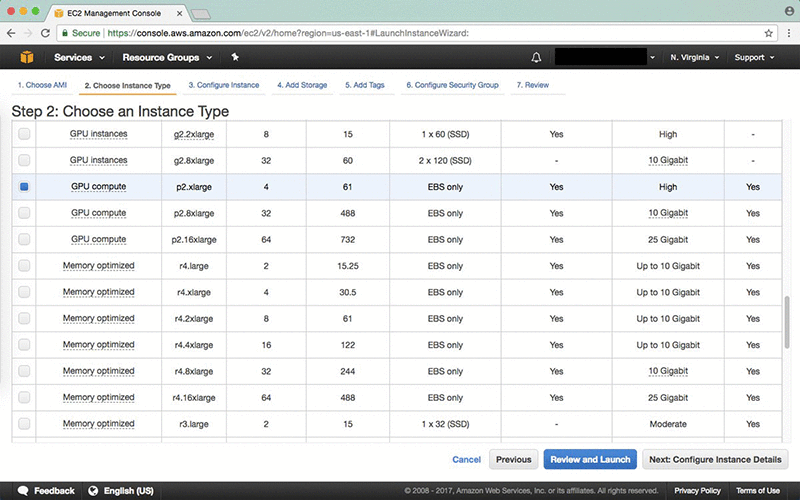Deselect the p2.xlarge instance checkbox
The width and height of the screenshot is (800, 500).
point(24,187)
